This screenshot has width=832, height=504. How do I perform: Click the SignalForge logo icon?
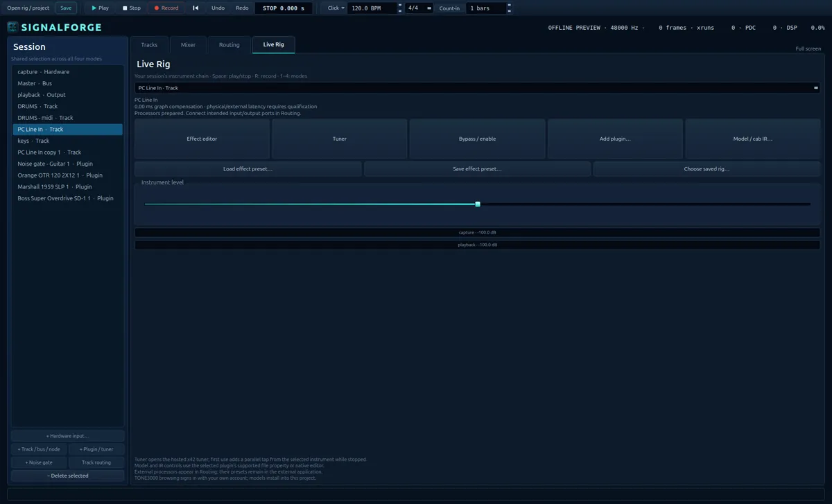13,28
